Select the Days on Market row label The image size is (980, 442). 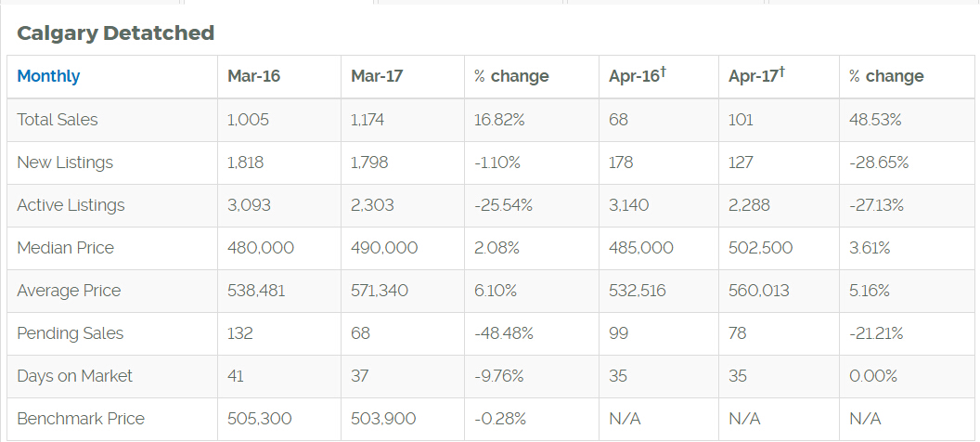pos(74,376)
